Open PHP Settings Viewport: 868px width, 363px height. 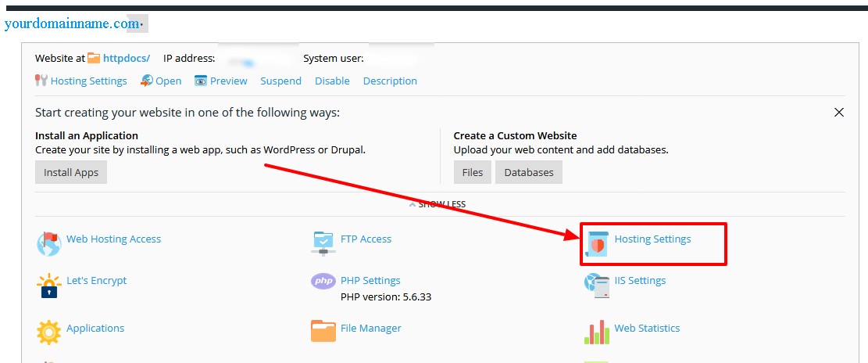[x=370, y=280]
